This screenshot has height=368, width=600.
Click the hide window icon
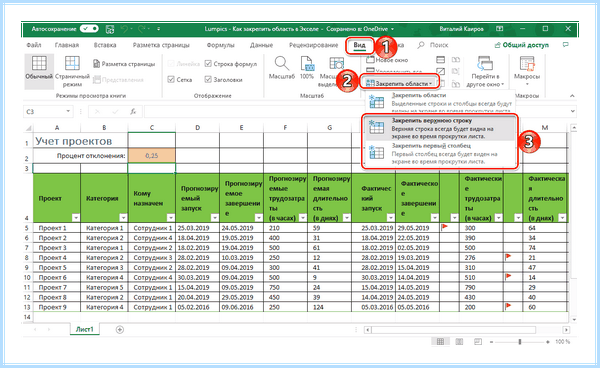[440, 71]
